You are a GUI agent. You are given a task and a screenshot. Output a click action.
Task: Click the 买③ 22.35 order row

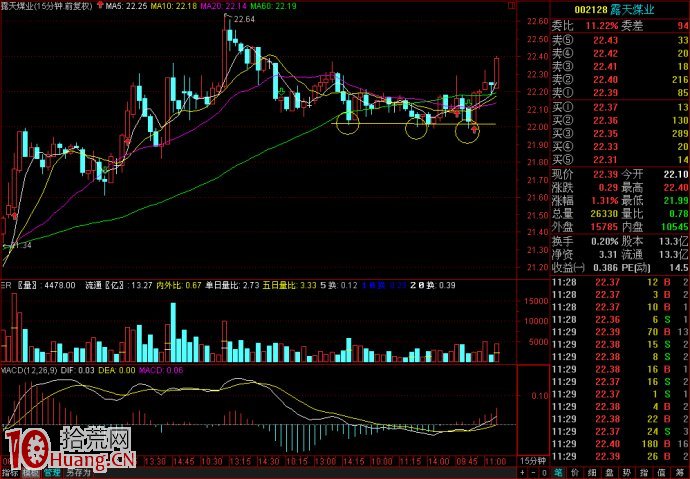click(x=620, y=134)
